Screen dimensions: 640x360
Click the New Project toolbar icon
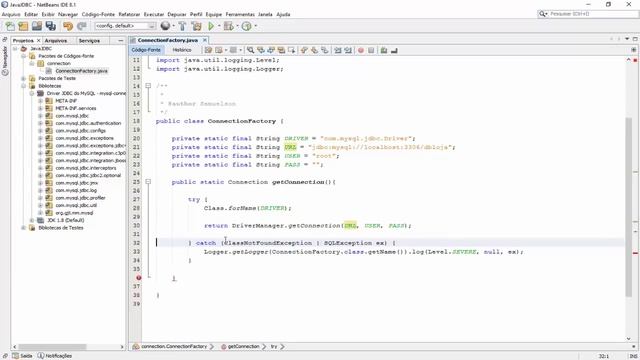pos(23,26)
